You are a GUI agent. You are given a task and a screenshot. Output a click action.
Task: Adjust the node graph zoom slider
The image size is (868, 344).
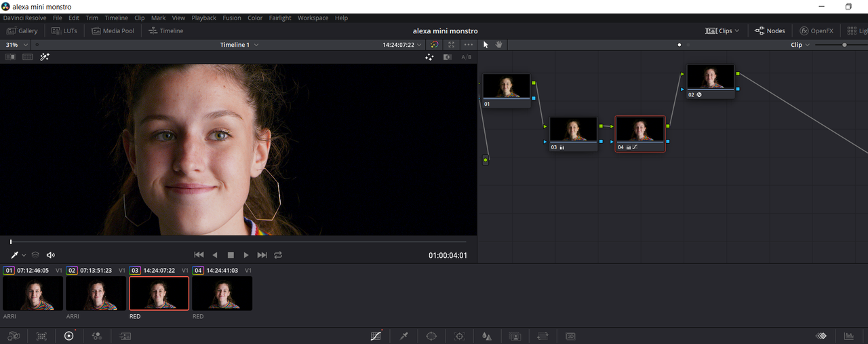pos(844,45)
